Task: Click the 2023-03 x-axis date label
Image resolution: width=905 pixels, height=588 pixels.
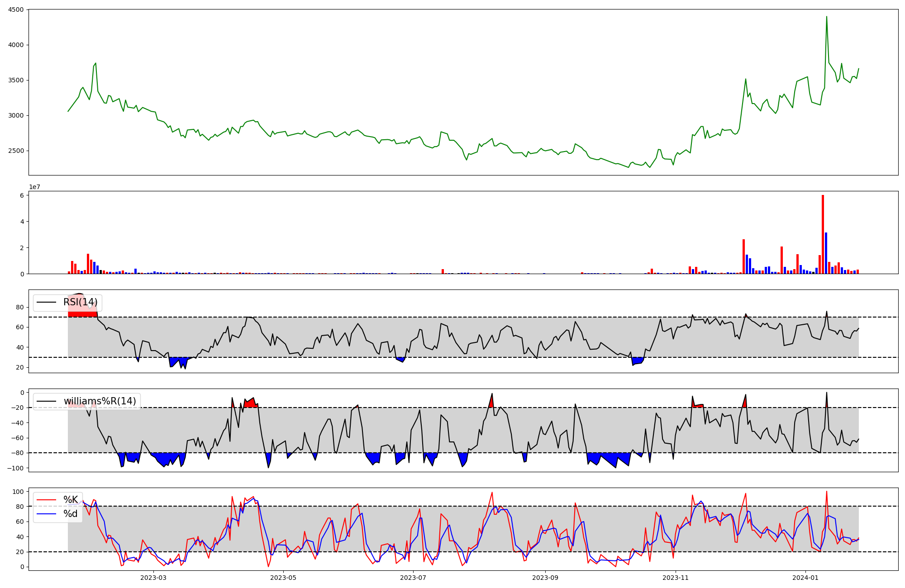Action: click(x=153, y=578)
